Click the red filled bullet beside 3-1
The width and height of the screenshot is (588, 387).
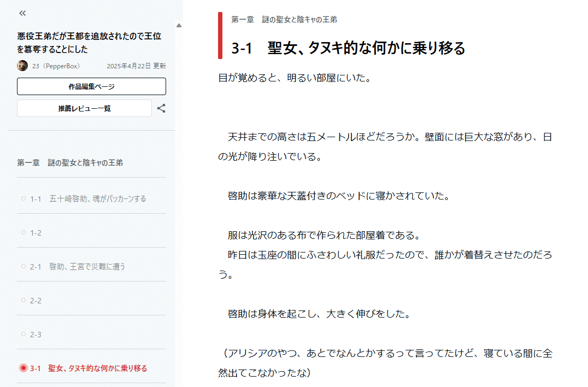click(22, 368)
